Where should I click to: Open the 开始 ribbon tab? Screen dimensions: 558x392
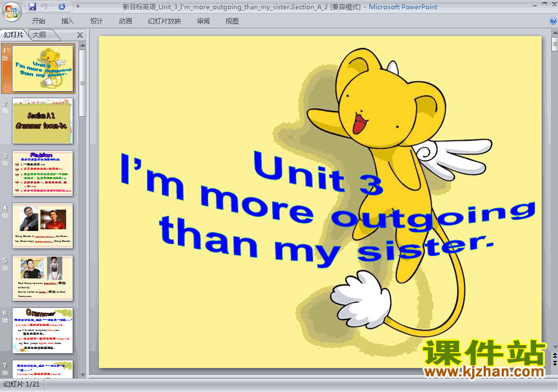point(38,21)
